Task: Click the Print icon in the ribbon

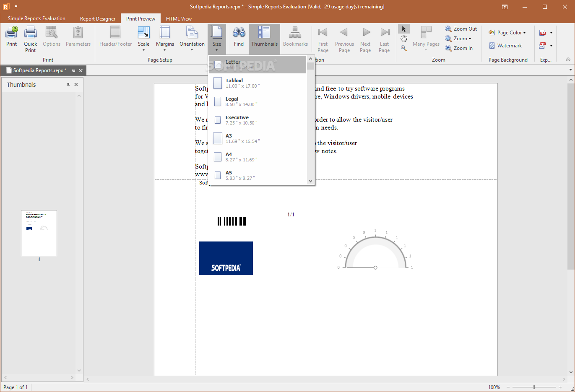Action: pyautogui.click(x=12, y=33)
